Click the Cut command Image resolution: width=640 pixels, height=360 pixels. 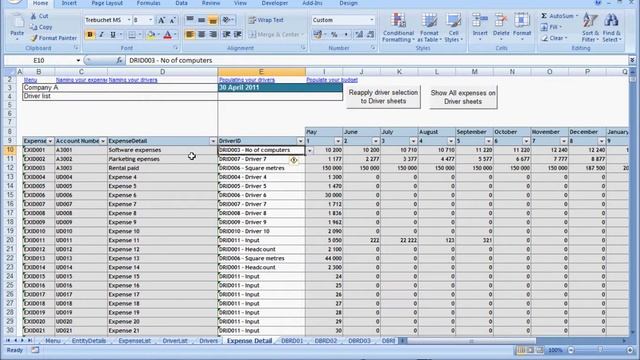tap(39, 16)
